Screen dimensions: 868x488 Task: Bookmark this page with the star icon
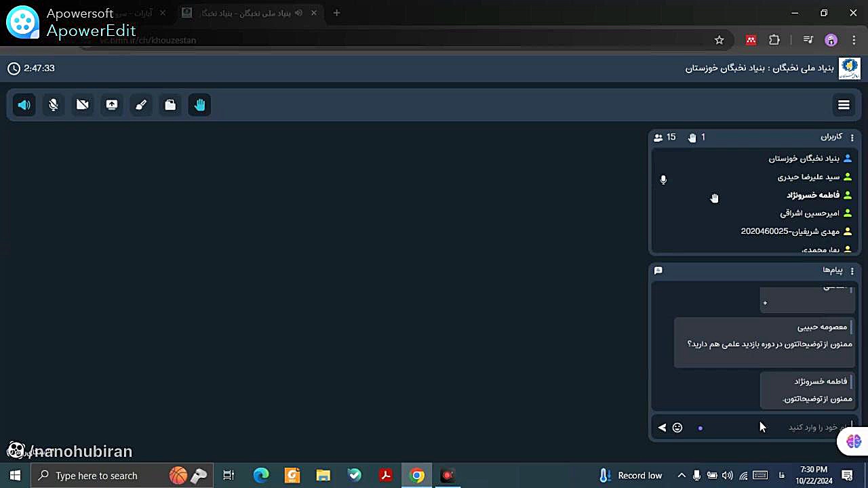coord(719,40)
